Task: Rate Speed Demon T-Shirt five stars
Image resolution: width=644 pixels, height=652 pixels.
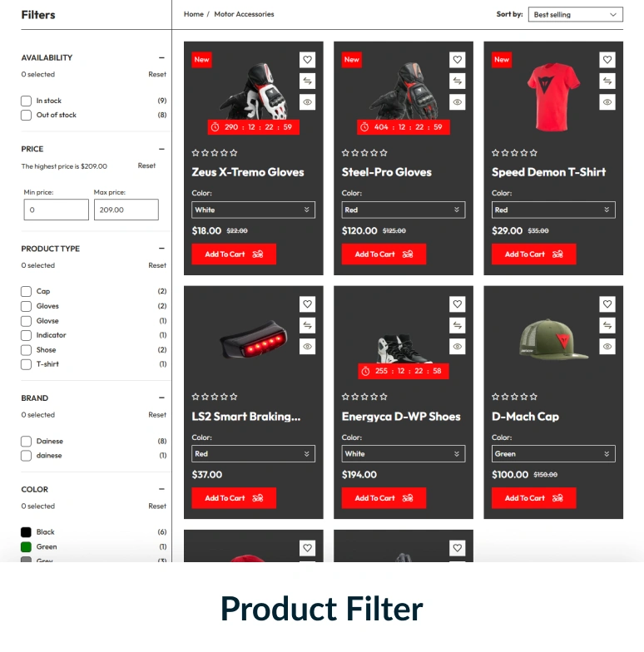Action: pyautogui.click(x=534, y=153)
